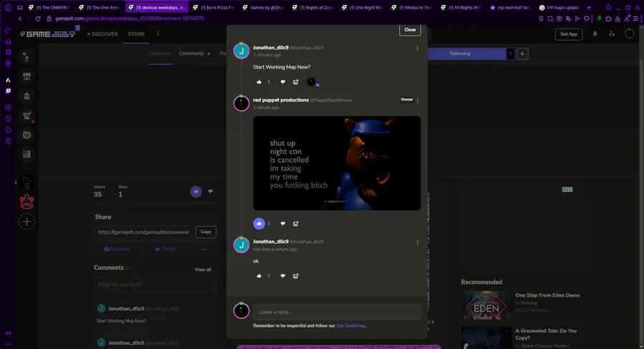The width and height of the screenshot is (644, 349).
Task: Dislike the game with thumbs-down near likes
Action: (210, 192)
